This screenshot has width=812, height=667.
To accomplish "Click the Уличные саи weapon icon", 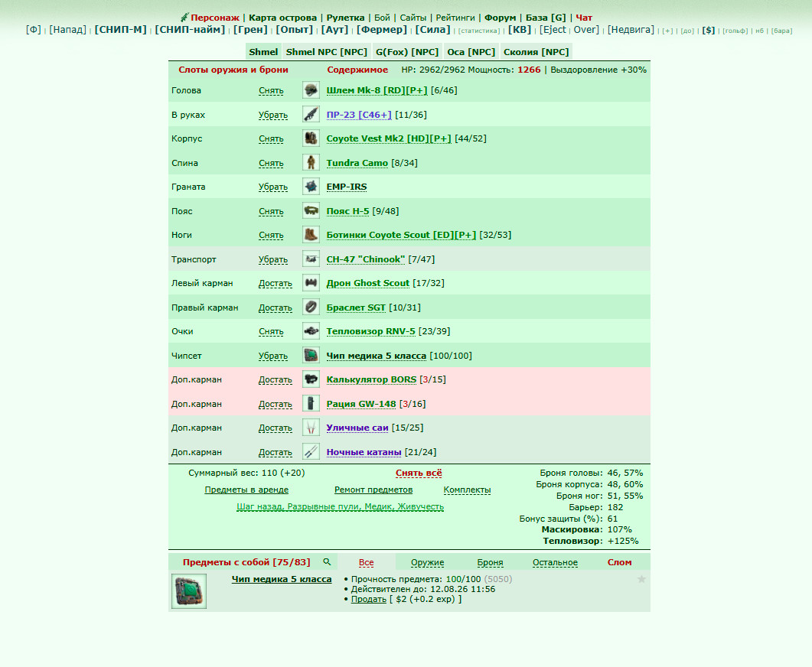I will (x=311, y=428).
